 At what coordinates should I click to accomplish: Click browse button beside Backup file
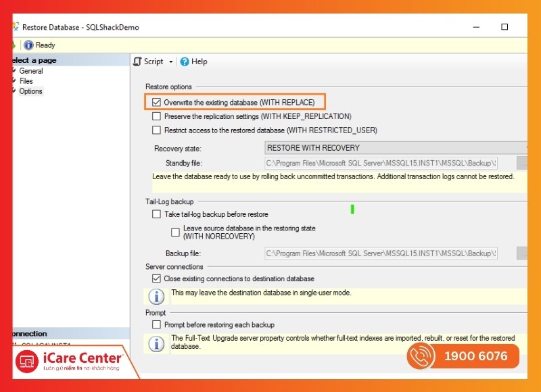(522, 253)
